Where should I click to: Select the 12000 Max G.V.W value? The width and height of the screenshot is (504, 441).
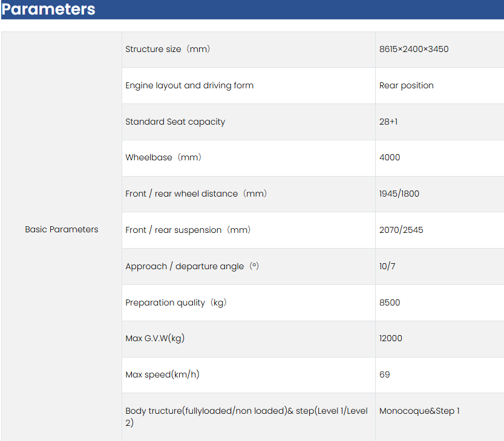(x=390, y=338)
